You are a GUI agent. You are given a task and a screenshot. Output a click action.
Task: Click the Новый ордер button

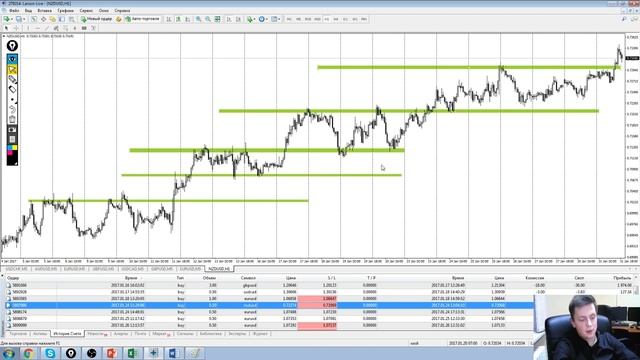click(96, 19)
